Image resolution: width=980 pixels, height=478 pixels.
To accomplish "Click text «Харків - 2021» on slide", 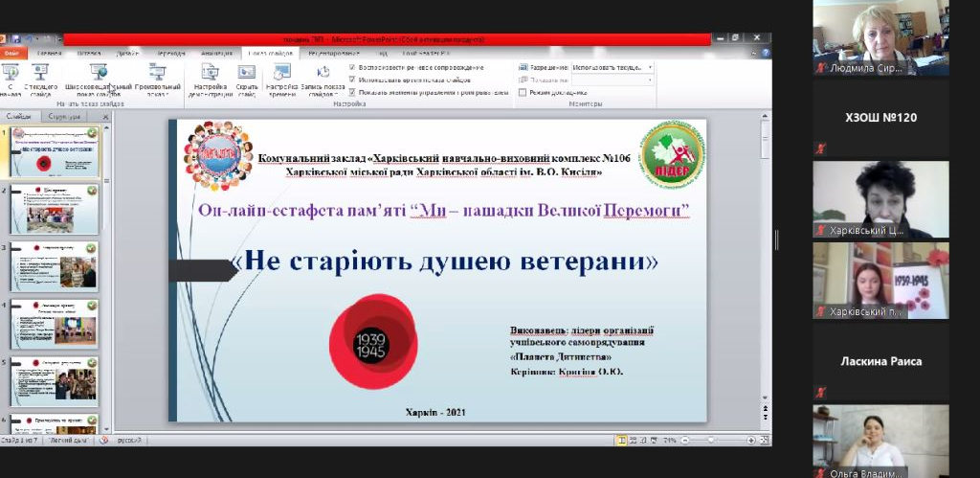I will (x=435, y=412).
